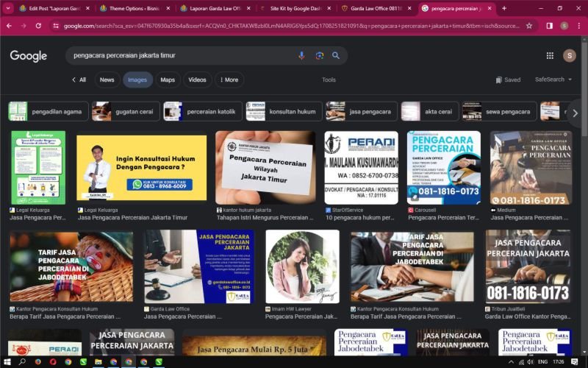Switch to the Videos tab
Viewport: 588px width, 368px height.
[197, 79]
